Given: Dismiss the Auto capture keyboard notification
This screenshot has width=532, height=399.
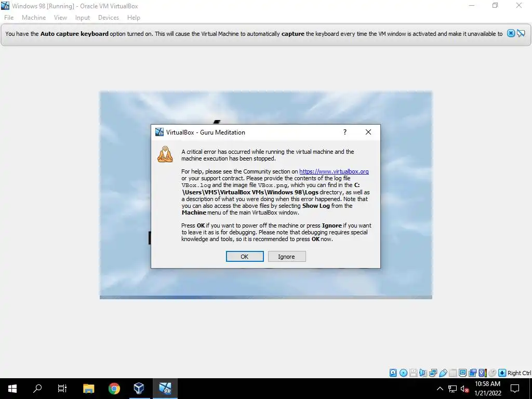Looking at the screenshot, I should [511, 33].
